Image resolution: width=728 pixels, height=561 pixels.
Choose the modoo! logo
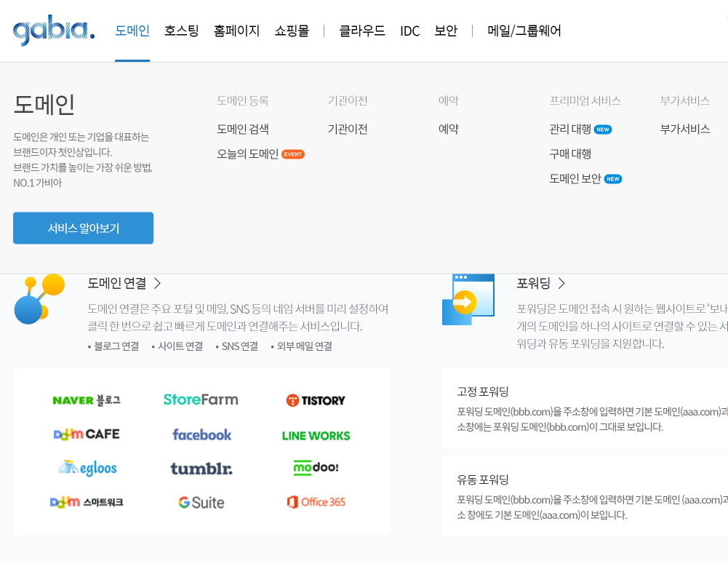[x=316, y=467]
